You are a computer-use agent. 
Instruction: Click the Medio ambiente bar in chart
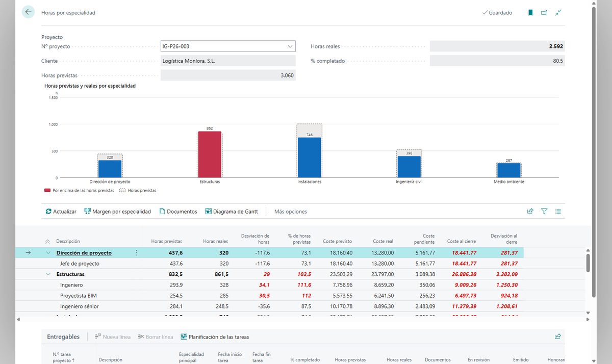(x=509, y=170)
